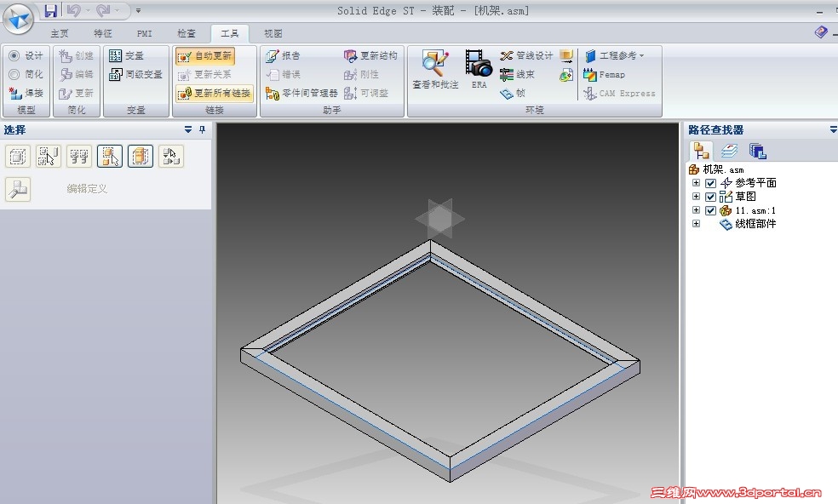Screen dimensions: 838x504
Task: Select the third tab icon in 路径查找器
Action: [x=757, y=152]
